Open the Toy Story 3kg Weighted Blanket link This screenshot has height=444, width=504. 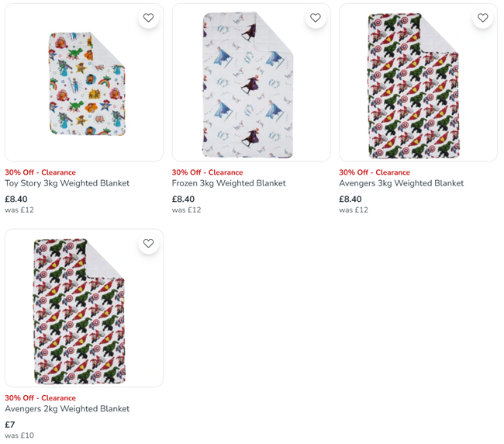point(67,184)
